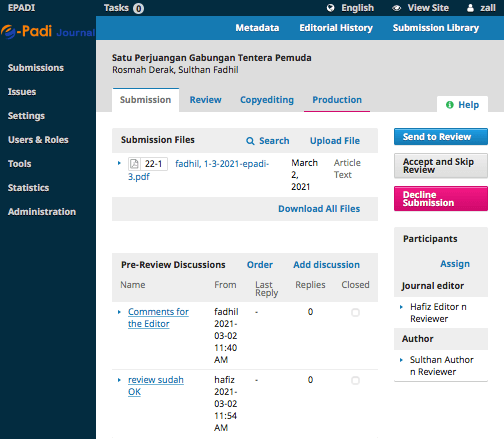Viewport: 504px width, 439px height.
Task: Click the Help button
Action: coord(463,105)
